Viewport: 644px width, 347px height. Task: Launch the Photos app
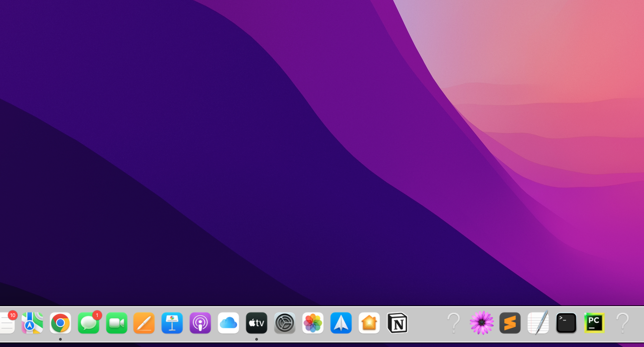pos(313,323)
